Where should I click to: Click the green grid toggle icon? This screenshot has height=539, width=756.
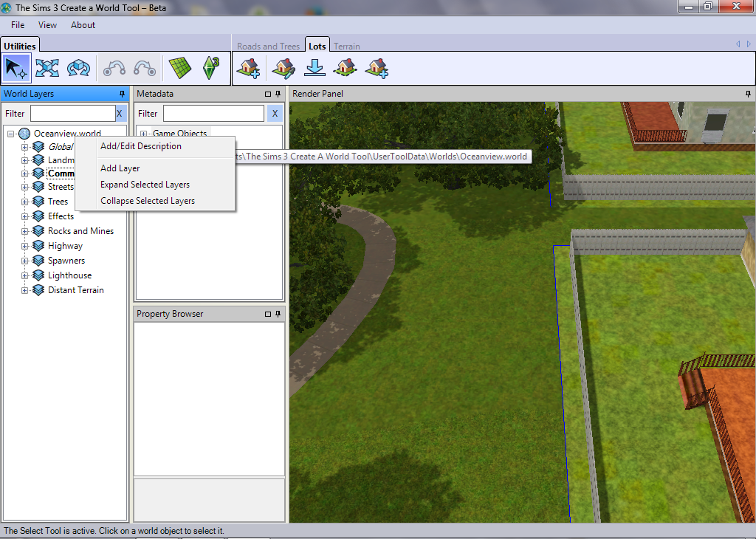[179, 68]
